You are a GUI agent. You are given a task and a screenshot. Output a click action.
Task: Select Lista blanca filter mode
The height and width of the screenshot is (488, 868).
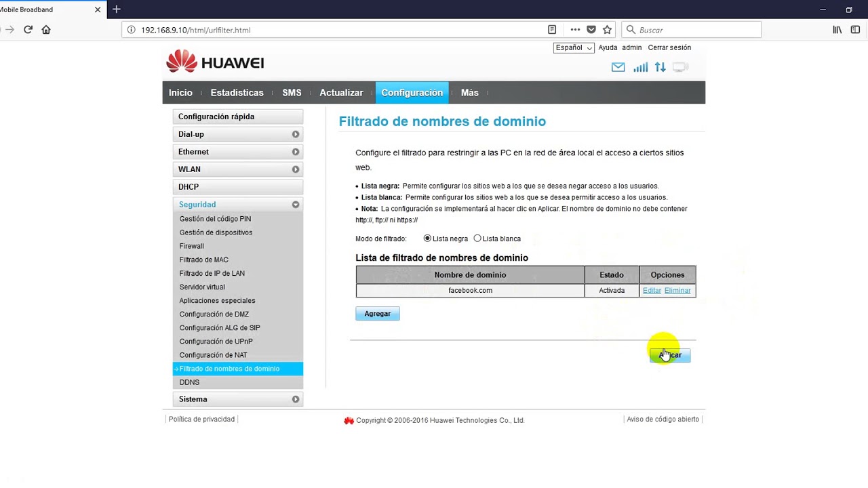click(x=477, y=239)
